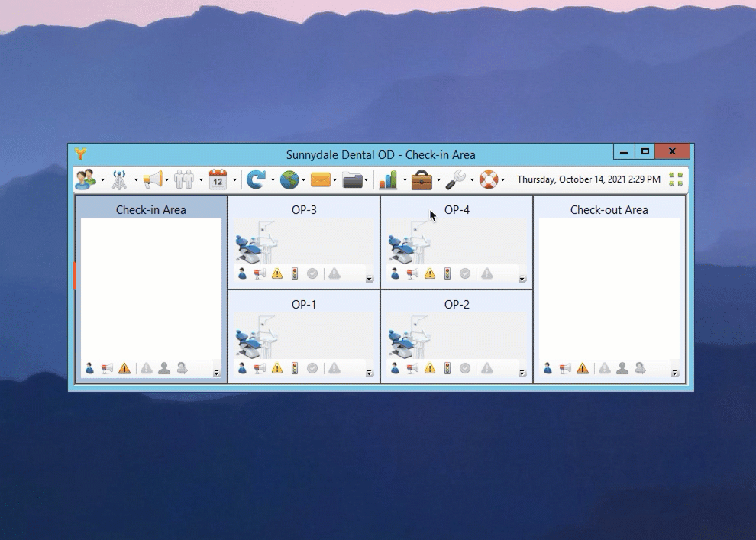Click the yellow warning triangle under OP-3

277,274
